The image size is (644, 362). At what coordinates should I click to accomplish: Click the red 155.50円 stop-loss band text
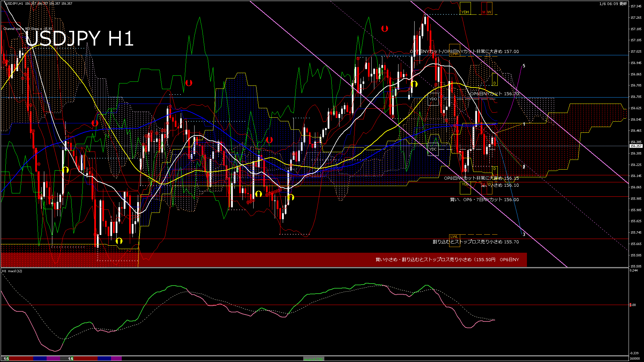[447, 260]
